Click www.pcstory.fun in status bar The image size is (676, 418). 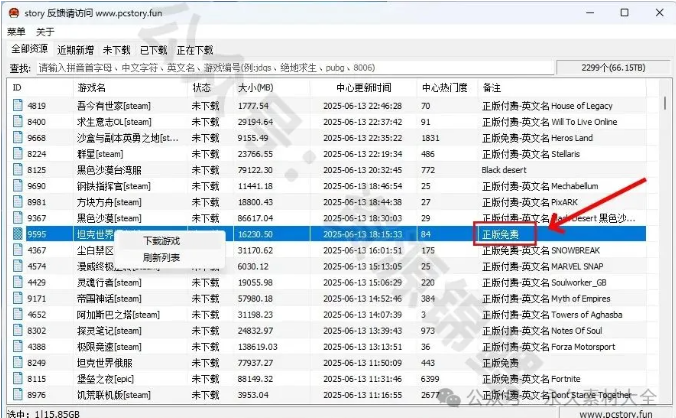[x=616, y=414]
